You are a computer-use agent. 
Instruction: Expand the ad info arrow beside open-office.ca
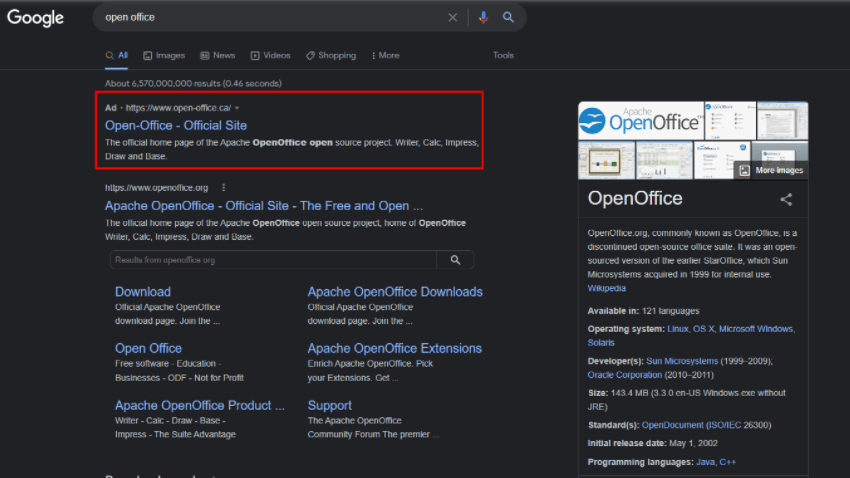[237, 108]
